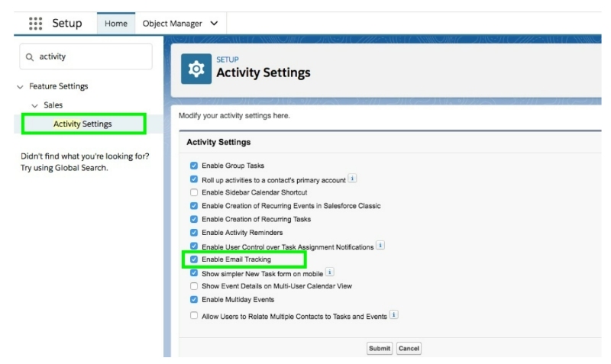Collapse the Sales subsection chevron
The width and height of the screenshot is (611, 364).
pyautogui.click(x=34, y=105)
